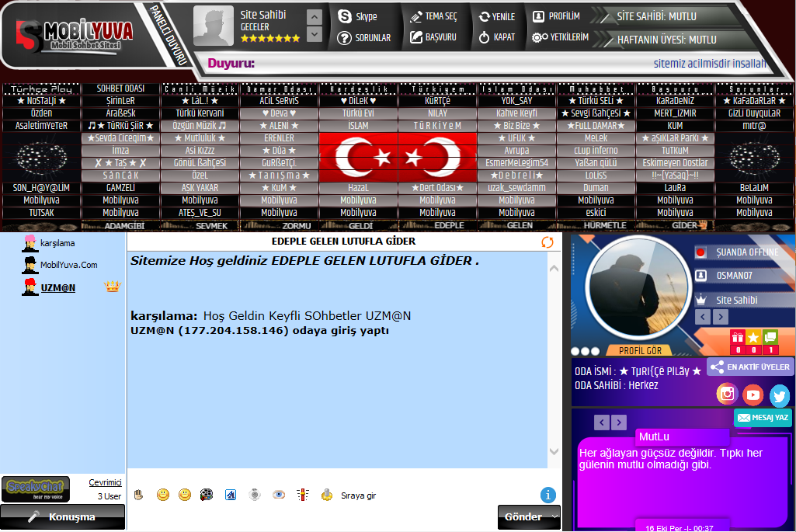This screenshot has height=532, width=796.
Task: Open the Twitter bird icon
Action: click(779, 395)
